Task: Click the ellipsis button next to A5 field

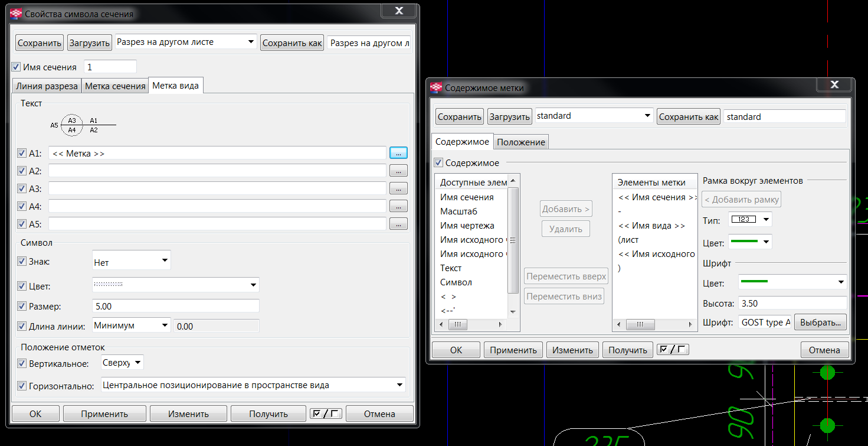Action: coord(398,224)
